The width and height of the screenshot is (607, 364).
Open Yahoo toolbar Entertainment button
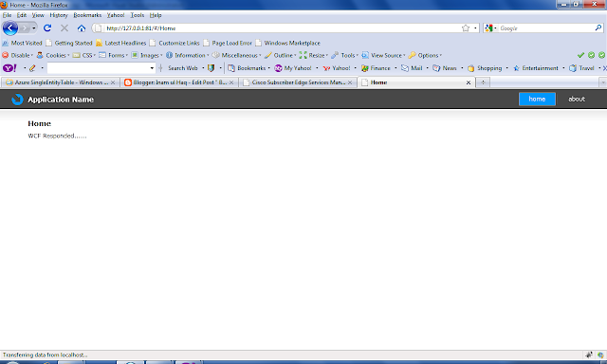pyautogui.click(x=536, y=68)
